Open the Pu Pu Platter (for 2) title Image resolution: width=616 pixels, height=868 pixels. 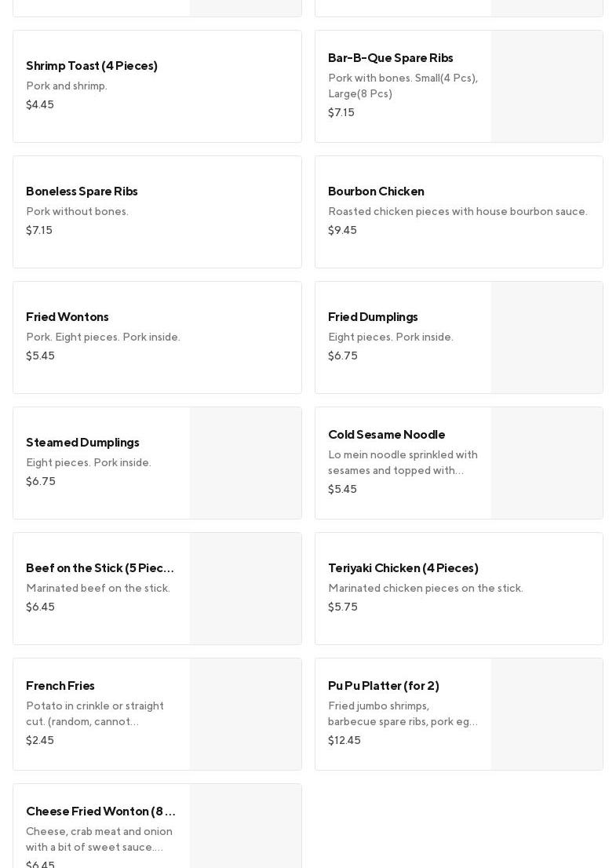[383, 686]
